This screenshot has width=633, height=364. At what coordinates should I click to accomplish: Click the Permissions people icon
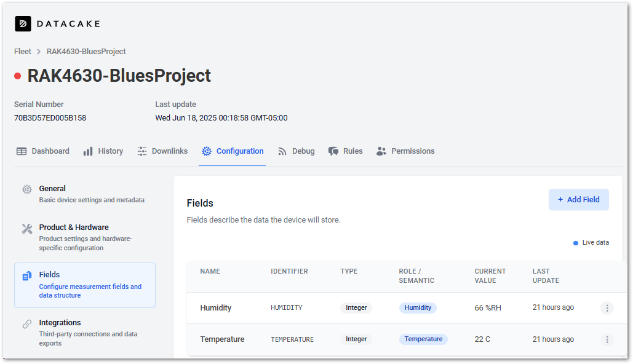(381, 151)
